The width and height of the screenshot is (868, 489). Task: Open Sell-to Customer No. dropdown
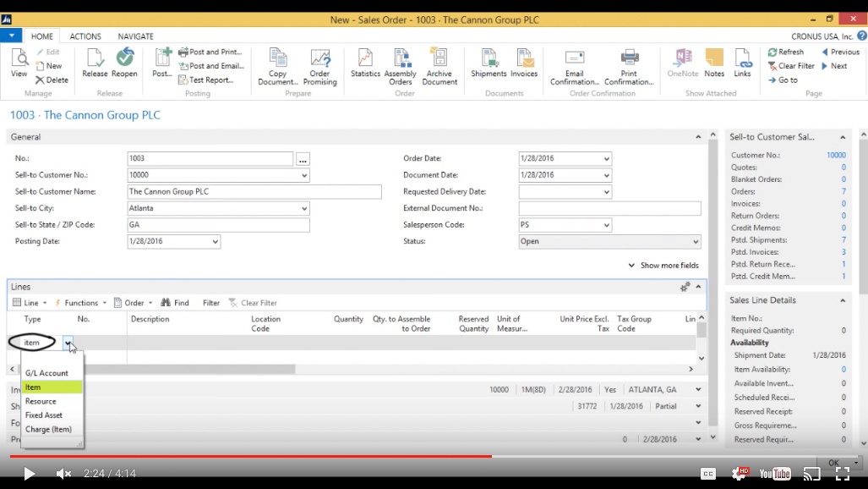304,175
